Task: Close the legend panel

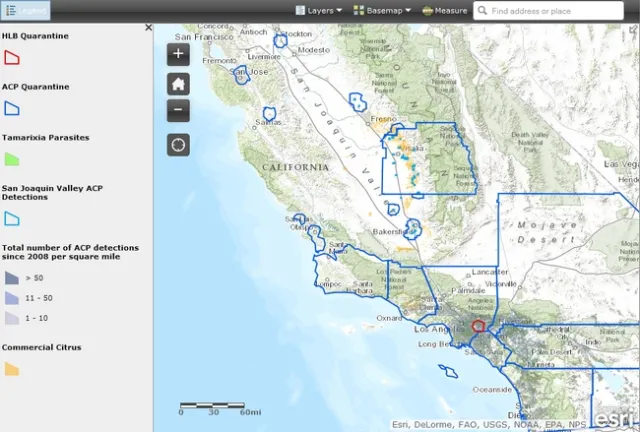Action: [x=149, y=28]
